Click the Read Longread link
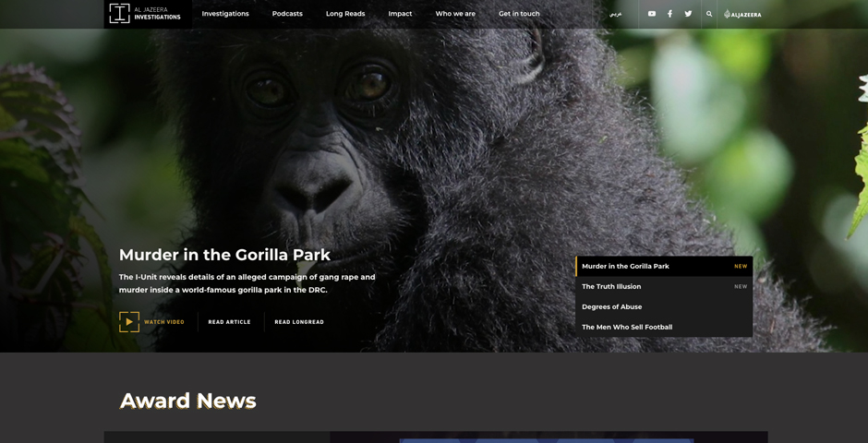The image size is (868, 443). click(299, 322)
